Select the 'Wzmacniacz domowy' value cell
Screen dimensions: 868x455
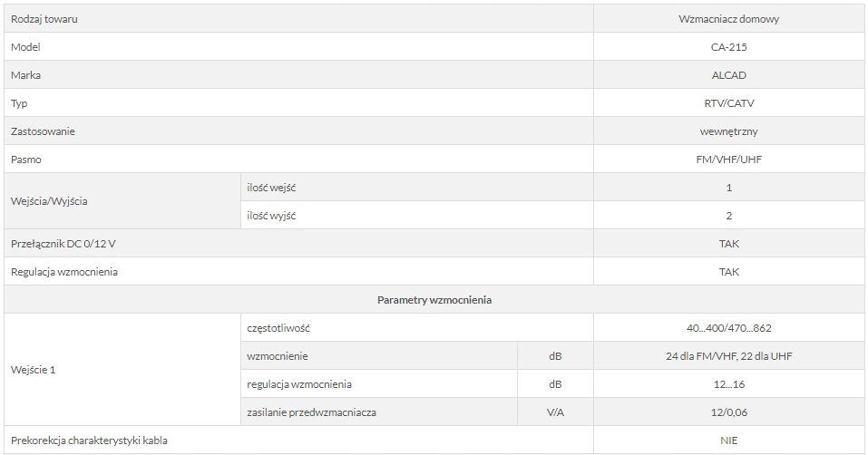click(x=728, y=19)
